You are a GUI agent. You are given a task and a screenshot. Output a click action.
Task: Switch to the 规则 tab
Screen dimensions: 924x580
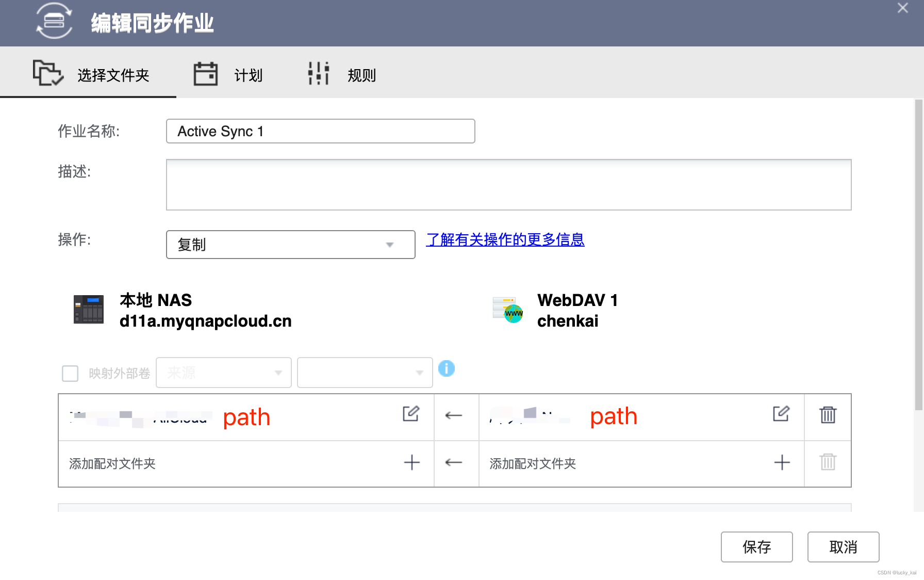(342, 74)
